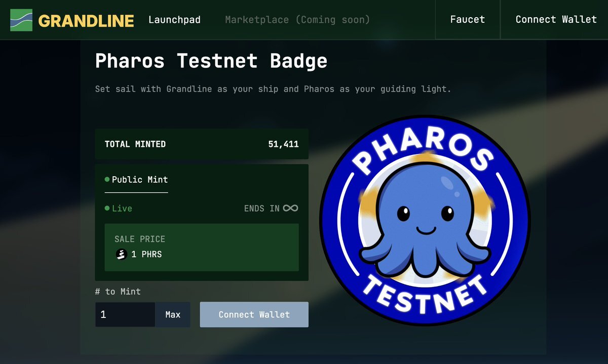Click the TOTAL MINTED label
608x364 pixels.
tap(135, 144)
